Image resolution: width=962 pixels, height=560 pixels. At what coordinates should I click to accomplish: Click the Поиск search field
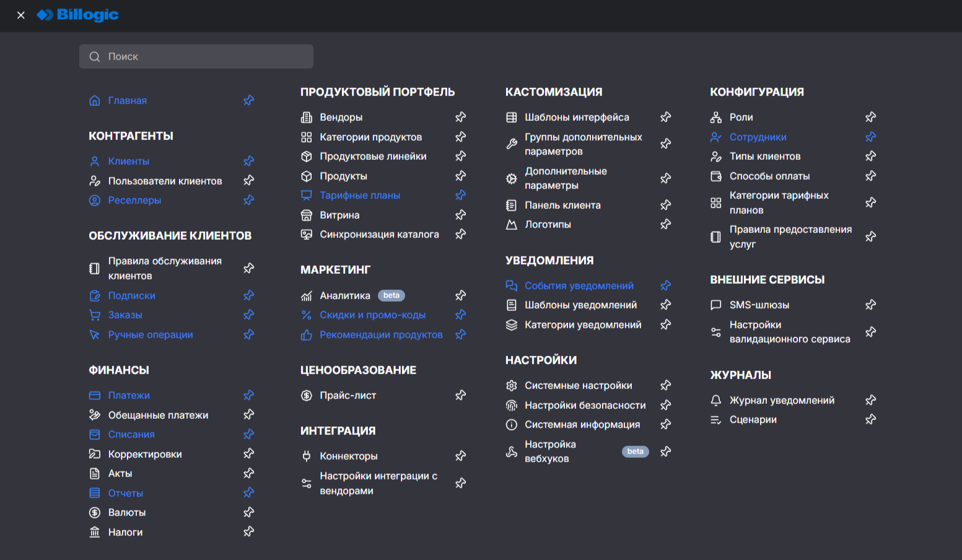196,56
